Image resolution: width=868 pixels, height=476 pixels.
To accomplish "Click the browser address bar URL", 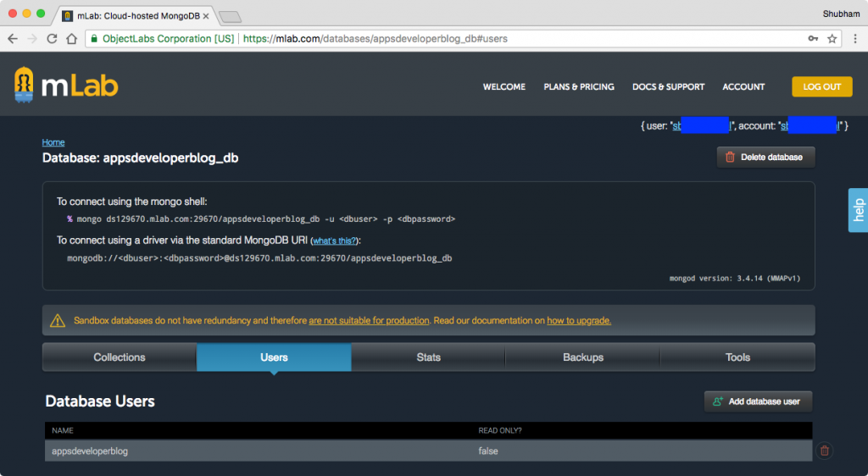I will click(376, 39).
